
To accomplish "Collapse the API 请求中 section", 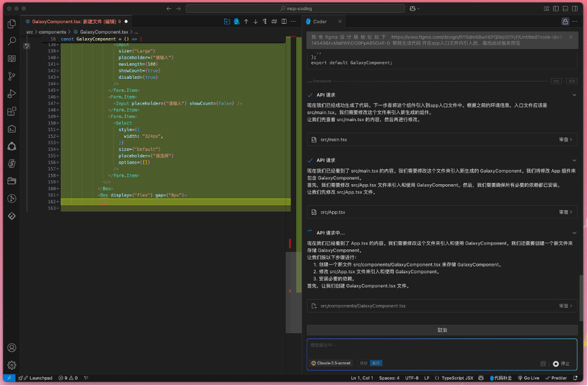I will (x=574, y=233).
